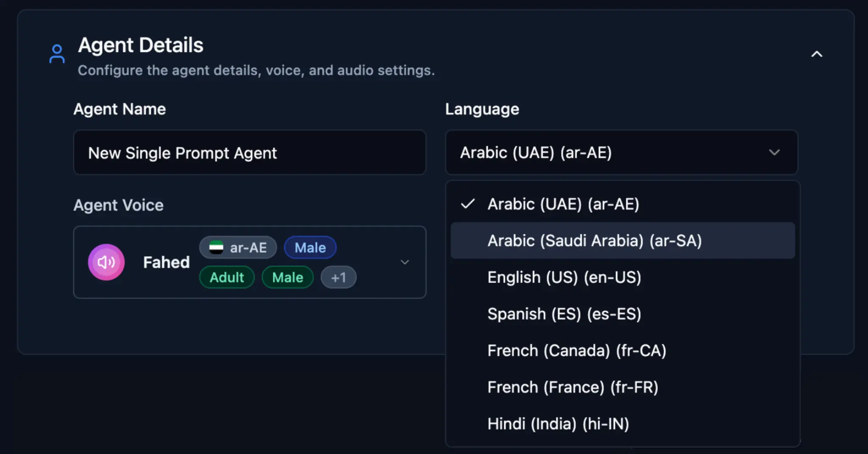Choose French (France) language option
Image resolution: width=868 pixels, height=454 pixels.
coord(572,387)
